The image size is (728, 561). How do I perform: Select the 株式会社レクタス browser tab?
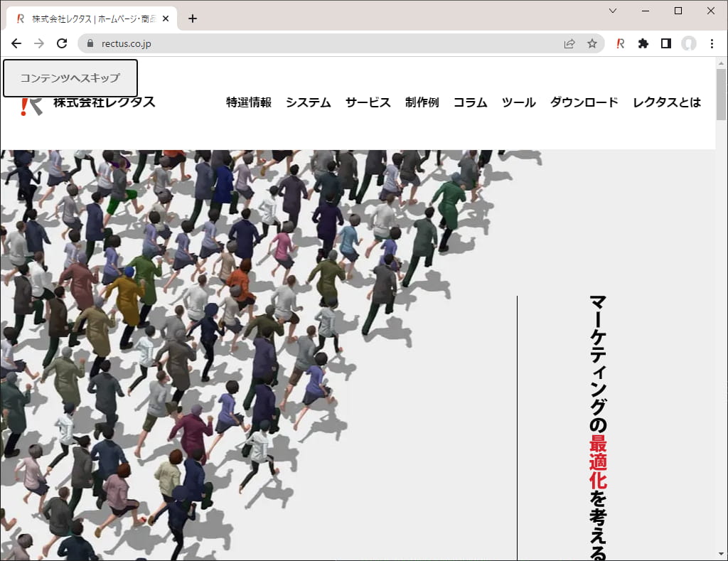click(92, 18)
